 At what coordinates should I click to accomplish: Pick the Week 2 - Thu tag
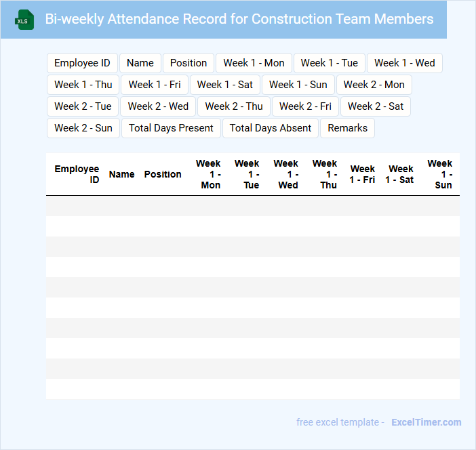[234, 106]
